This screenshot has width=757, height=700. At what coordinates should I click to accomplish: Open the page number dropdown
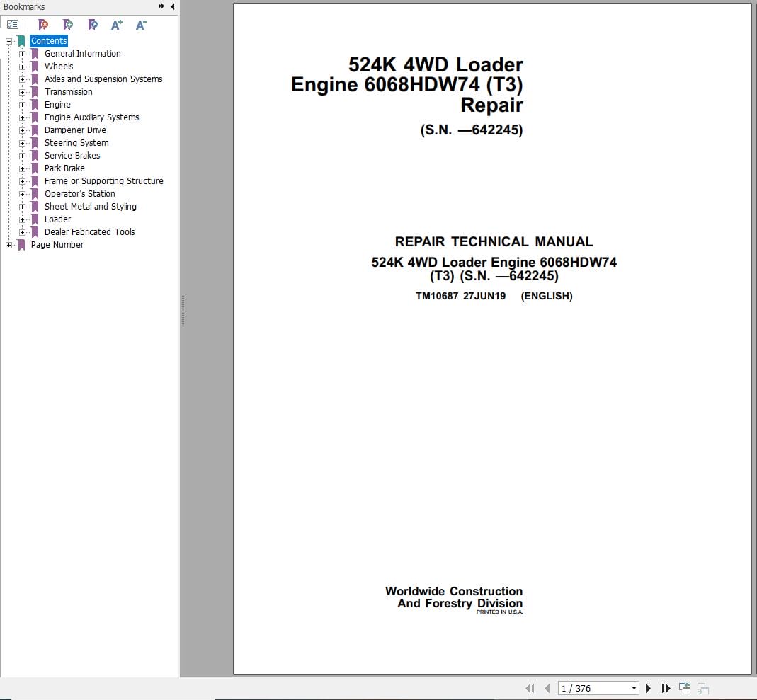click(634, 689)
